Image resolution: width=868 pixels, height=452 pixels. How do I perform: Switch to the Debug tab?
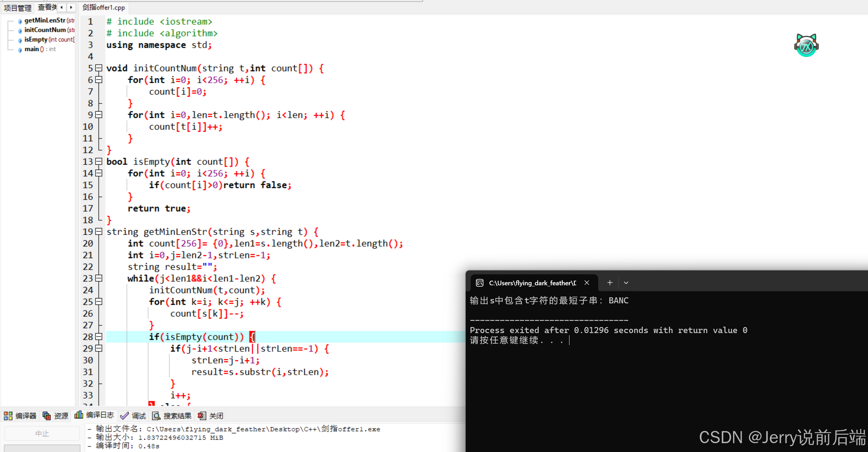pos(133,416)
